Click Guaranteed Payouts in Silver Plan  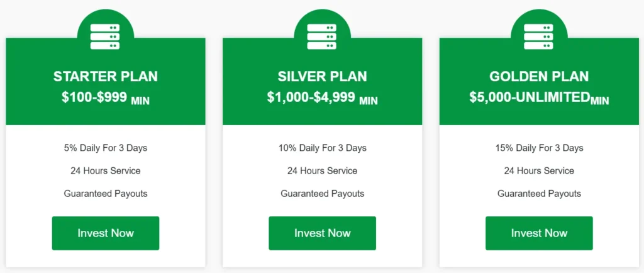click(322, 193)
